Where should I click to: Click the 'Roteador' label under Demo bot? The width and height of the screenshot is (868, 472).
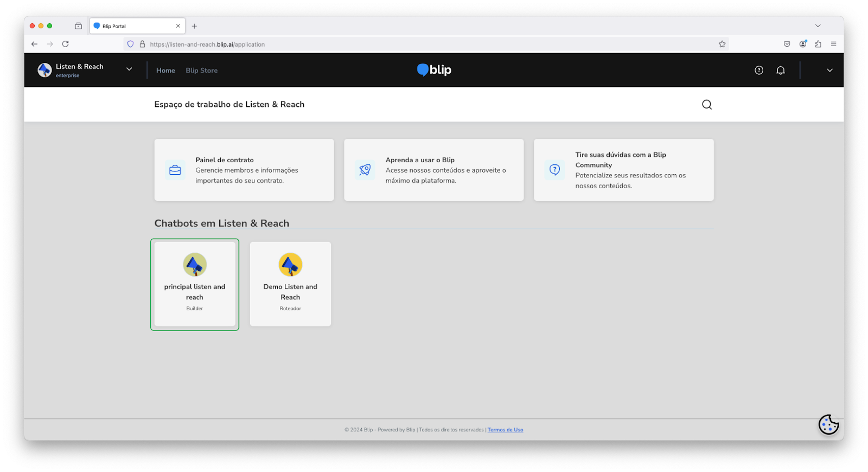pyautogui.click(x=290, y=309)
